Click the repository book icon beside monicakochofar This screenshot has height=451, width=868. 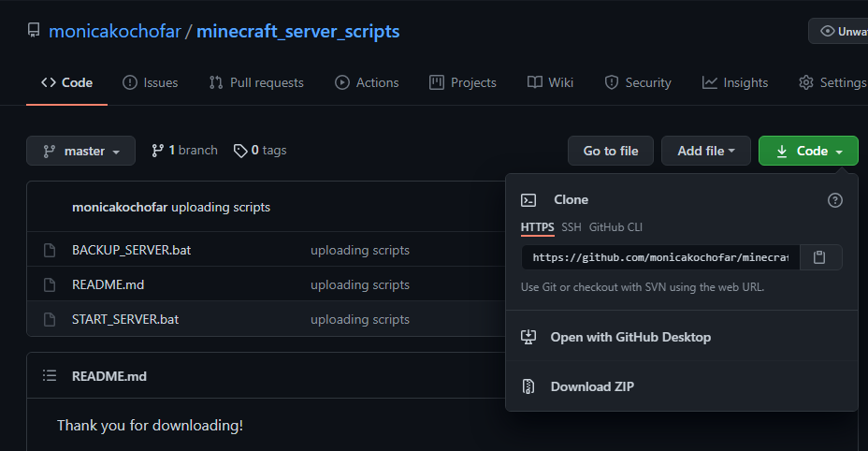[x=34, y=31]
